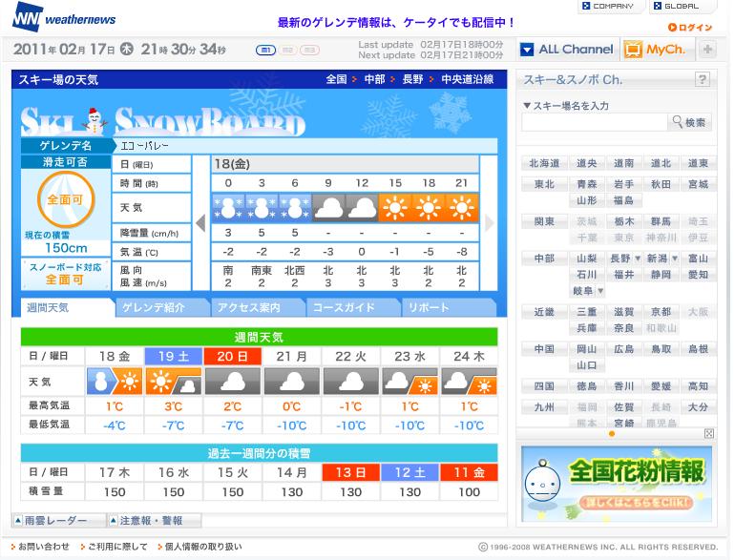The width and height of the screenshot is (735, 560).
Task: Select 山梨 prefecture button
Action: click(x=586, y=259)
